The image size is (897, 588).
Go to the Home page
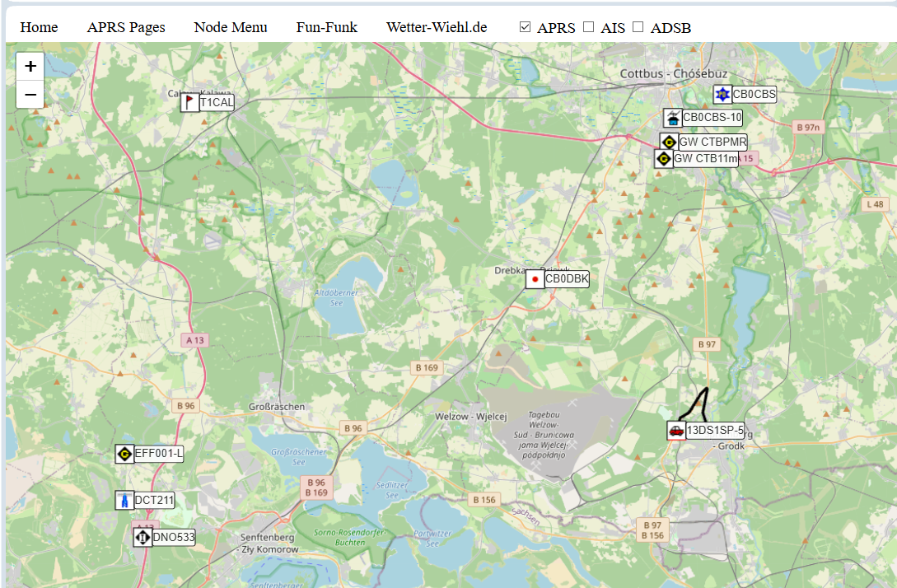(x=39, y=27)
